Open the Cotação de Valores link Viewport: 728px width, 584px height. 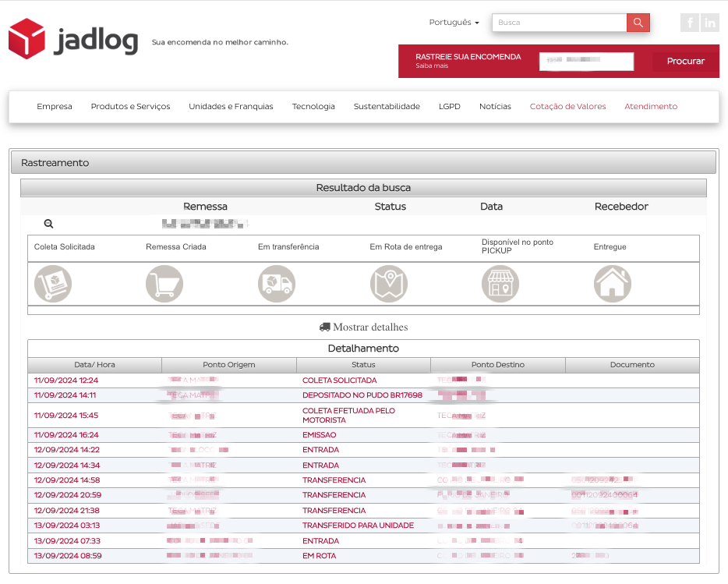pyautogui.click(x=567, y=106)
